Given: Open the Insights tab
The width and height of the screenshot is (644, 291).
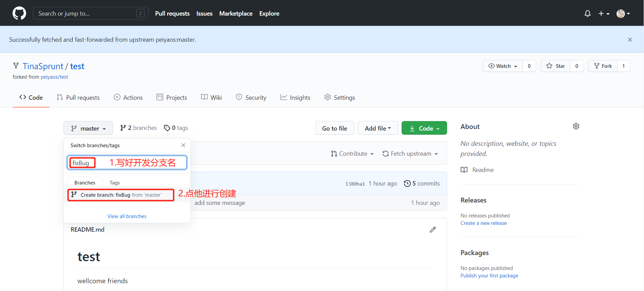Looking at the screenshot, I should click(295, 98).
